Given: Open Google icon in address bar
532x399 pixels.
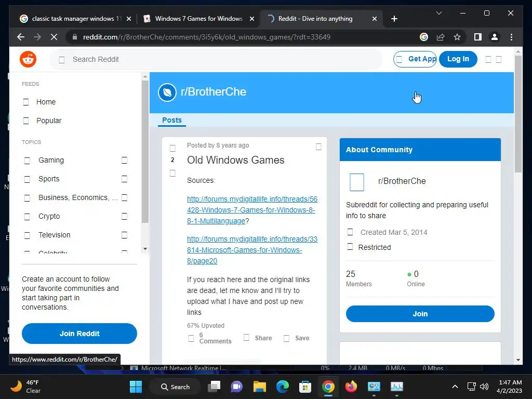Looking at the screenshot, I should coord(424,37).
